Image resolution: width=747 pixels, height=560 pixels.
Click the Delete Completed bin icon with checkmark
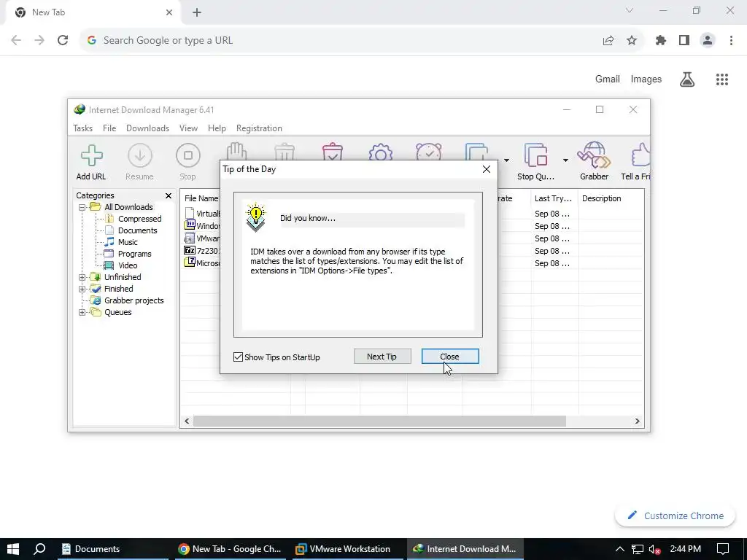[333, 152]
